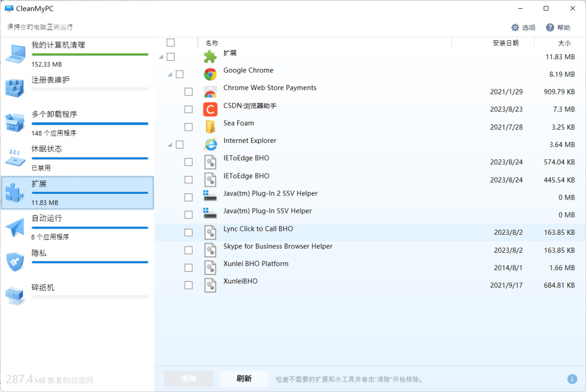The image size is (586, 392).
Task: Collapse the 扩展 root tree arrow
Action: 161,57
